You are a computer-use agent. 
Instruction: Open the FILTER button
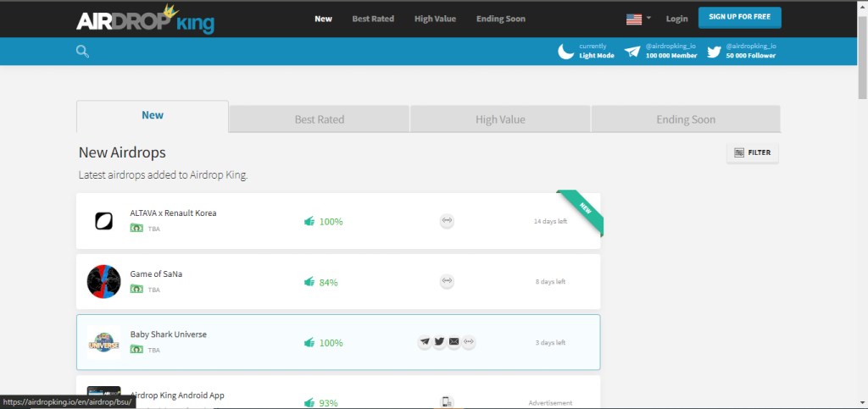753,152
